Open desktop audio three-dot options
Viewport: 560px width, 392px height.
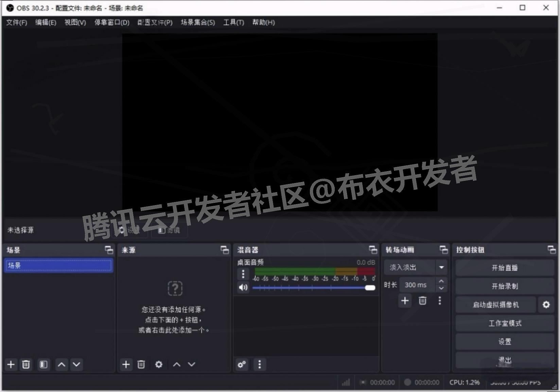tap(243, 274)
